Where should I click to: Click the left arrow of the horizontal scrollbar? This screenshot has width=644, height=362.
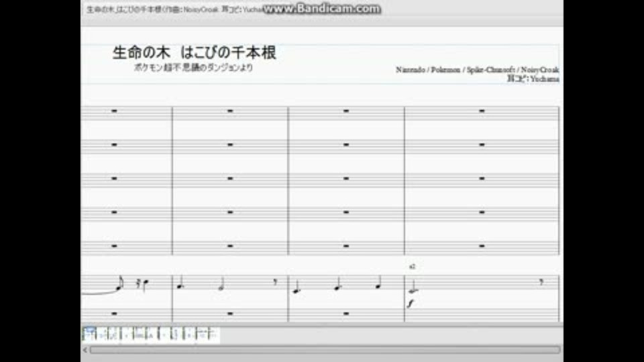coord(85,350)
